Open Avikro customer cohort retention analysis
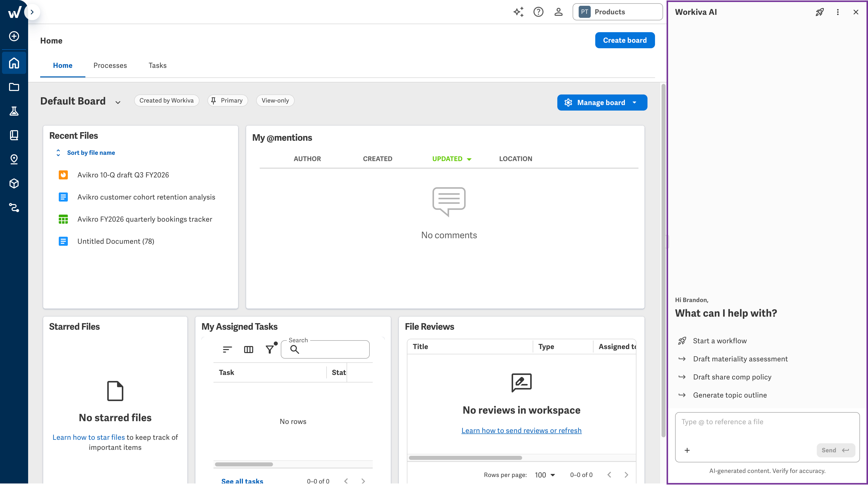The width and height of the screenshot is (868, 485). click(146, 197)
